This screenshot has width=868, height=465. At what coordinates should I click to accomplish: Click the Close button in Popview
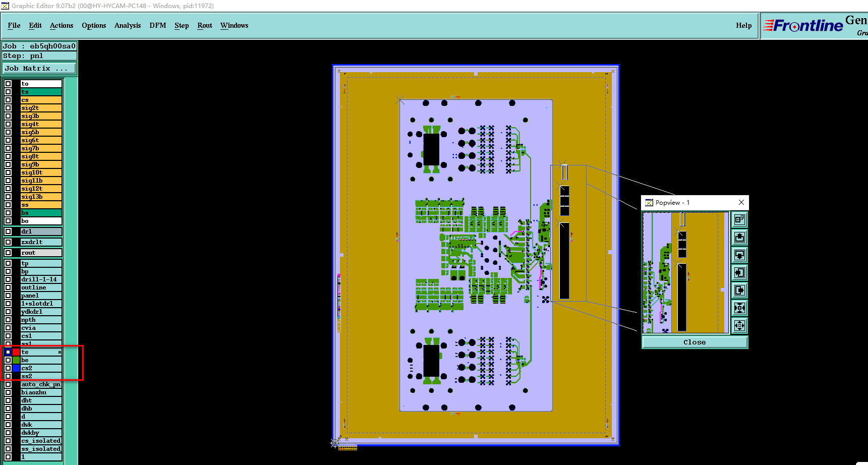pyautogui.click(x=695, y=342)
